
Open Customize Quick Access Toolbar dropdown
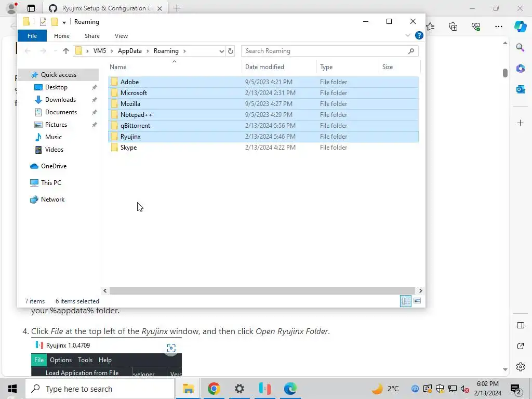(64, 22)
